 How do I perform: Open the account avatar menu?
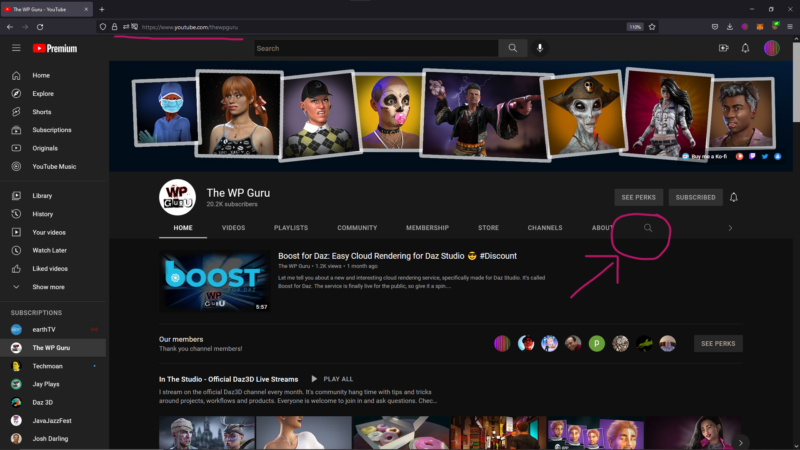(x=771, y=48)
